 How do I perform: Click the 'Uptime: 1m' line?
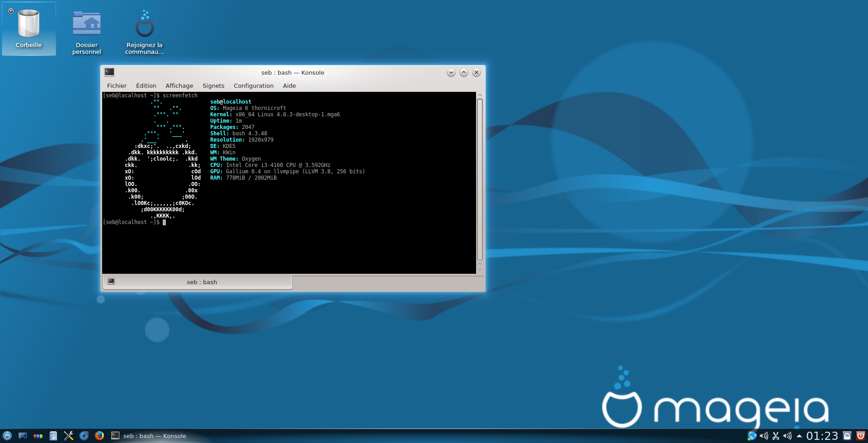point(226,121)
